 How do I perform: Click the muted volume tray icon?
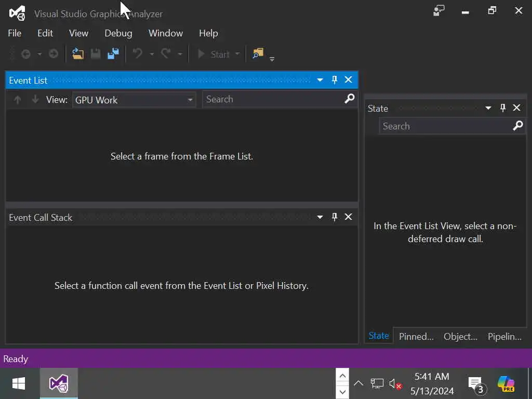coord(395,384)
